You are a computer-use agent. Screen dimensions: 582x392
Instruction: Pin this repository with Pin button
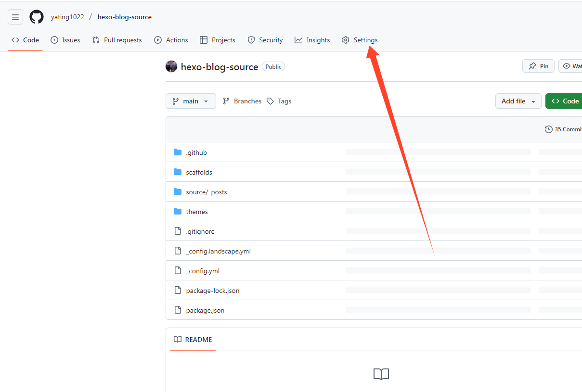(539, 66)
